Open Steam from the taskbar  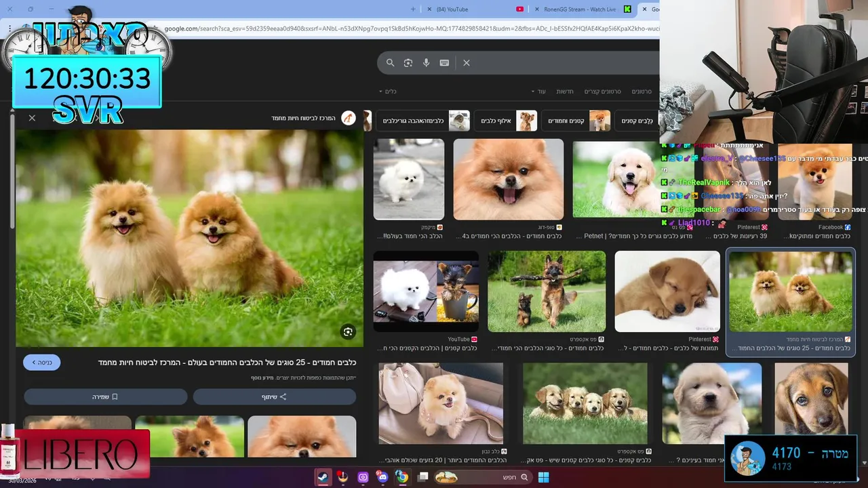(x=323, y=477)
